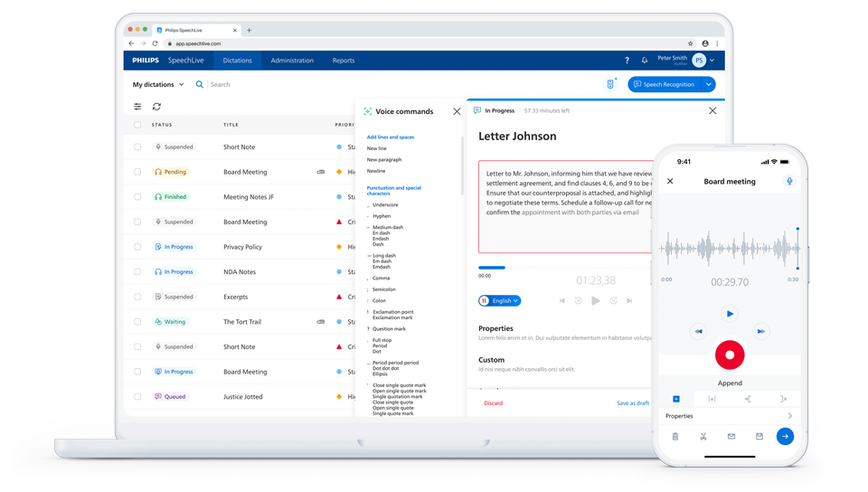Tap play on the phone recorder

pyautogui.click(x=730, y=314)
